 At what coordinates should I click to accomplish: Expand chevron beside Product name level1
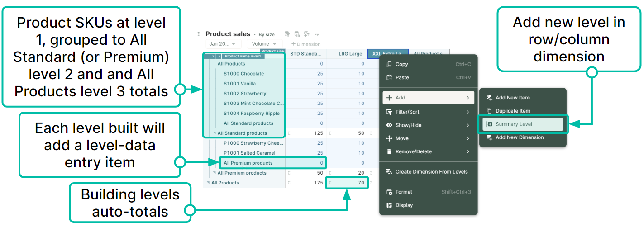point(219,56)
